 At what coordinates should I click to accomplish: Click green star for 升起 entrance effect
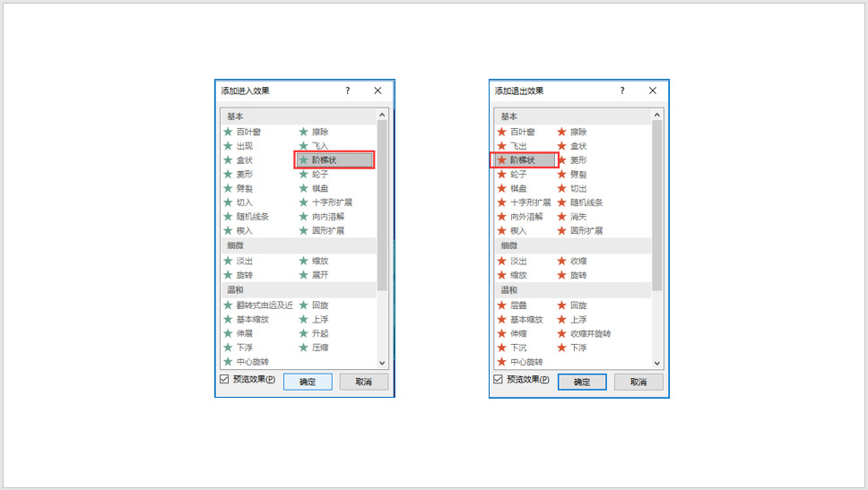[x=303, y=333]
